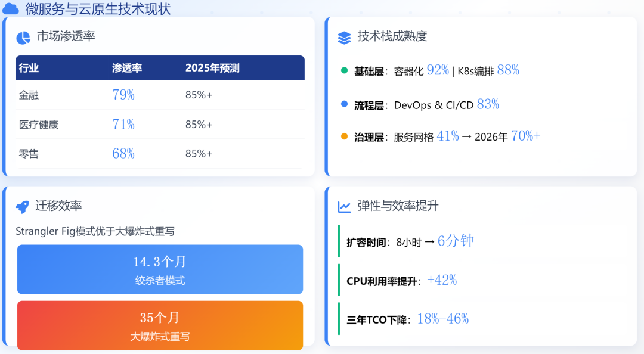The width and height of the screenshot is (644, 354).
Task: Click the +42% CPU利用率提升 figure
Action: tap(442, 280)
